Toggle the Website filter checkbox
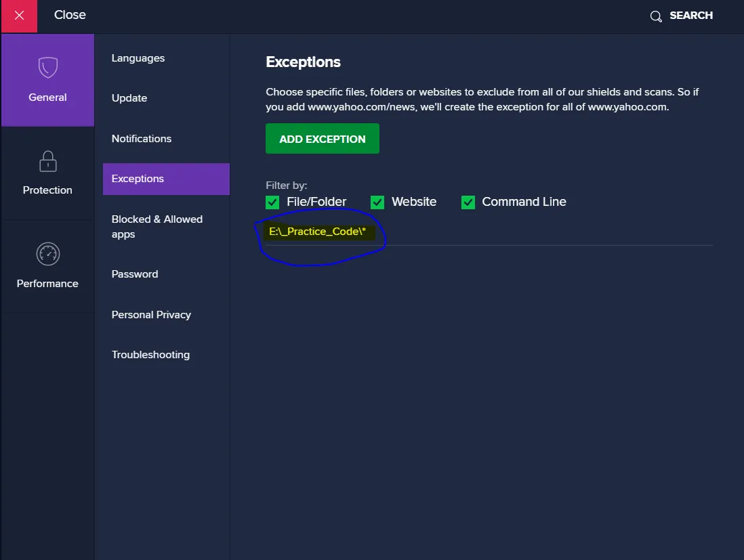Image resolution: width=744 pixels, height=560 pixels. pyautogui.click(x=377, y=202)
